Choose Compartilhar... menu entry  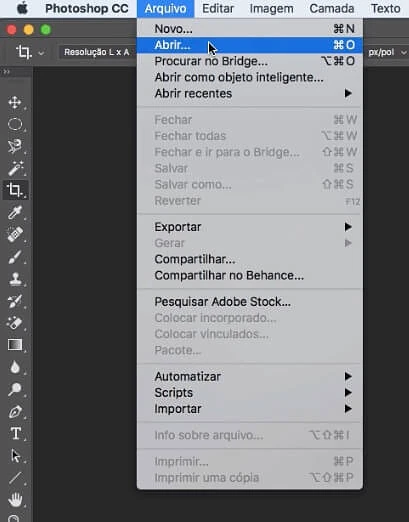pyautogui.click(x=250, y=259)
